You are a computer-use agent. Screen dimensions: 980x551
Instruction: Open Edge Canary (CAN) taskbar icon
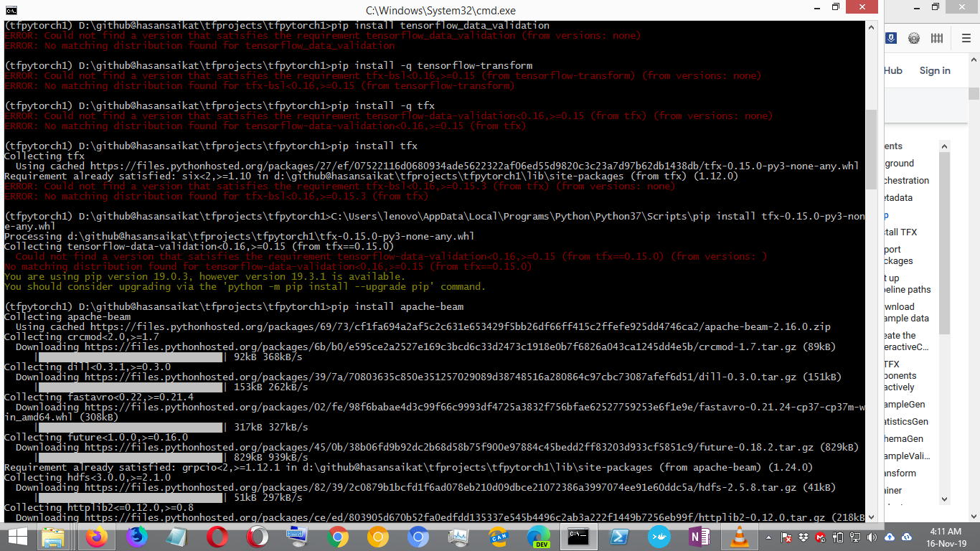click(x=499, y=537)
